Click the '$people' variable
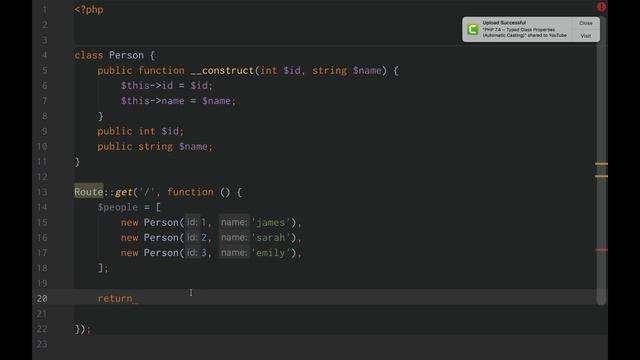Screen dimensions: 640x360 tap(118, 207)
